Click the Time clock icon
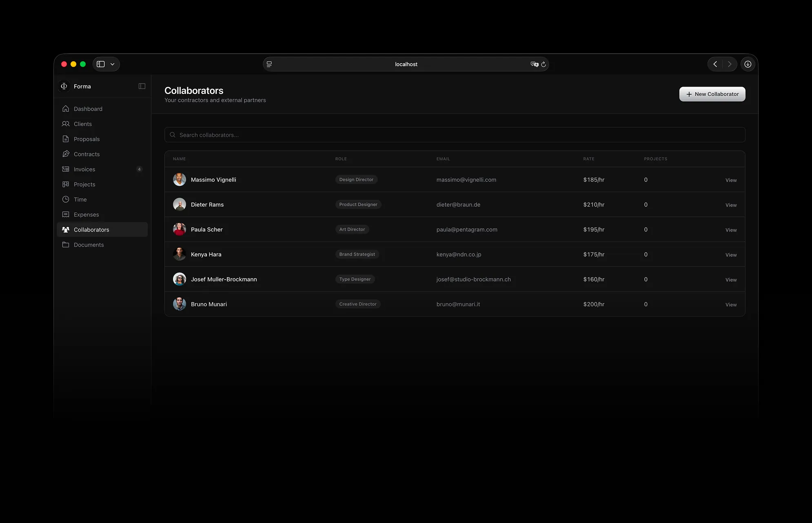Image resolution: width=812 pixels, height=523 pixels. (66, 199)
